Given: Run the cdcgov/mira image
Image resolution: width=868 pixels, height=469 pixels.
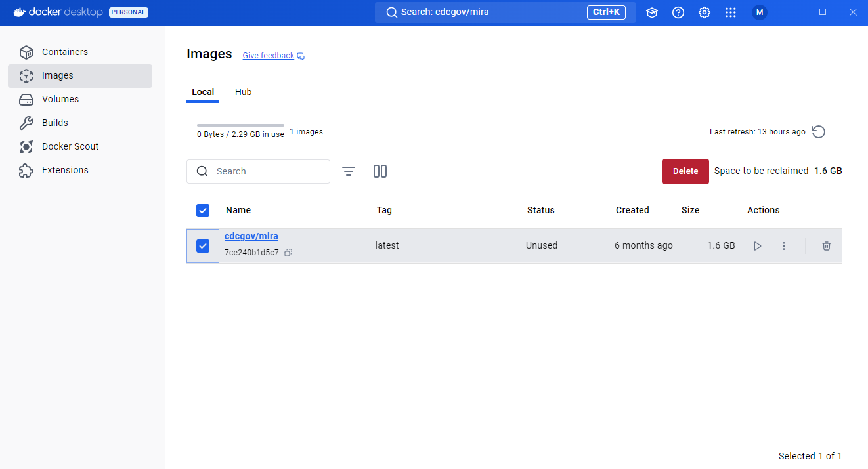Looking at the screenshot, I should coord(758,246).
